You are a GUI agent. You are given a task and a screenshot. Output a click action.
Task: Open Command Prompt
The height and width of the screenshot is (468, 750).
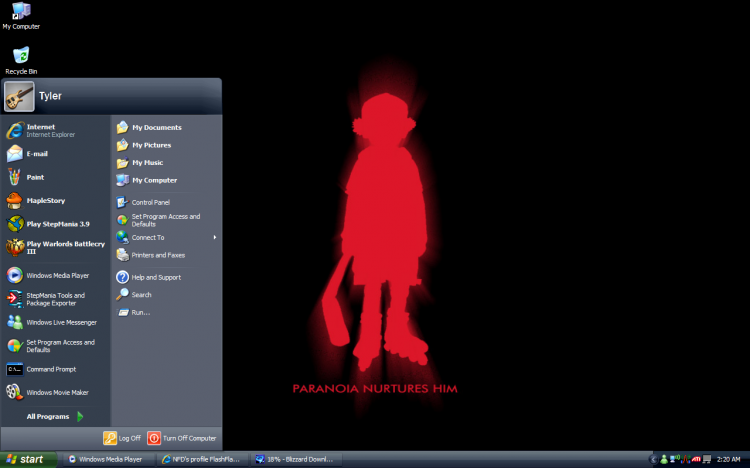click(x=50, y=369)
